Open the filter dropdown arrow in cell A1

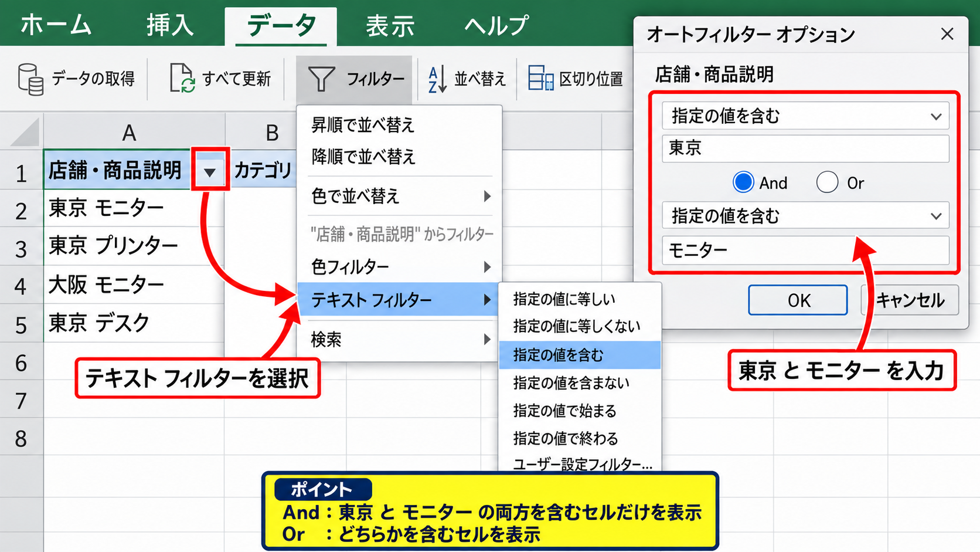(x=210, y=171)
